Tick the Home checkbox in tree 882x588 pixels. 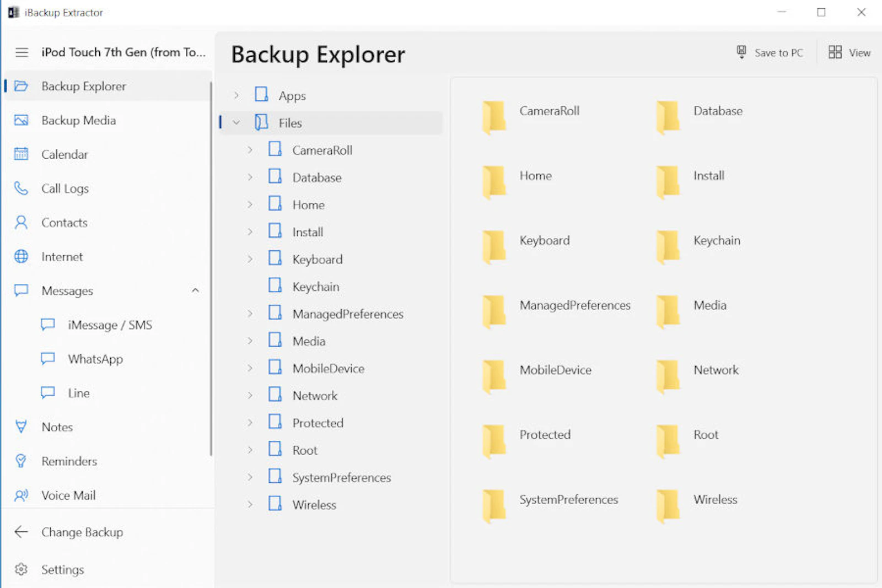coord(275,204)
